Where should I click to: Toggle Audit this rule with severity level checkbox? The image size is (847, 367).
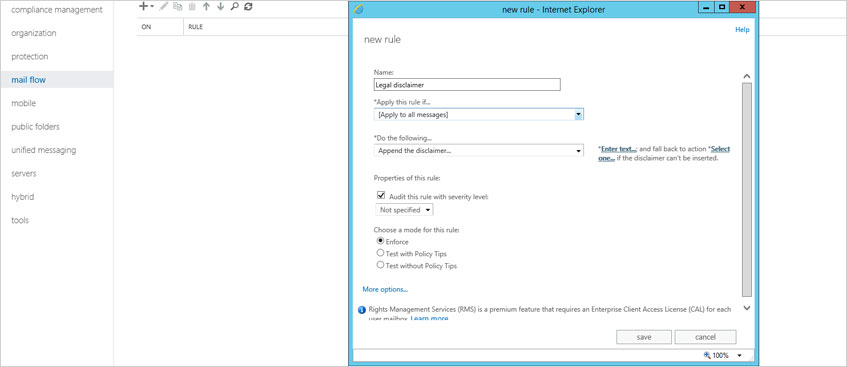click(381, 196)
